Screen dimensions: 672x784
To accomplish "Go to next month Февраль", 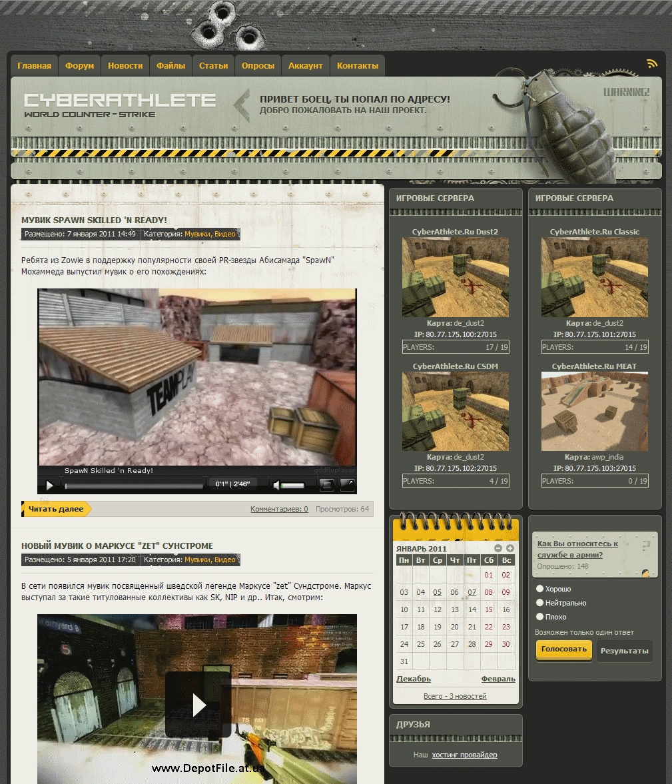I will click(498, 679).
